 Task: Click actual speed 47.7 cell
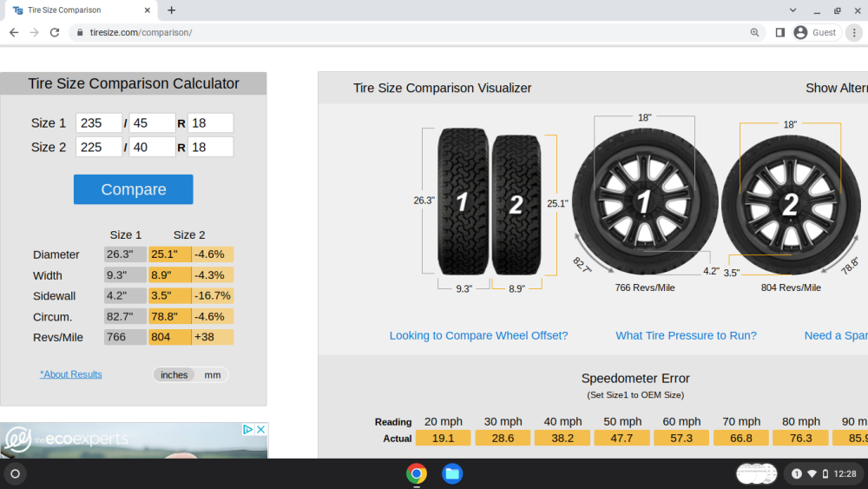[x=621, y=438]
